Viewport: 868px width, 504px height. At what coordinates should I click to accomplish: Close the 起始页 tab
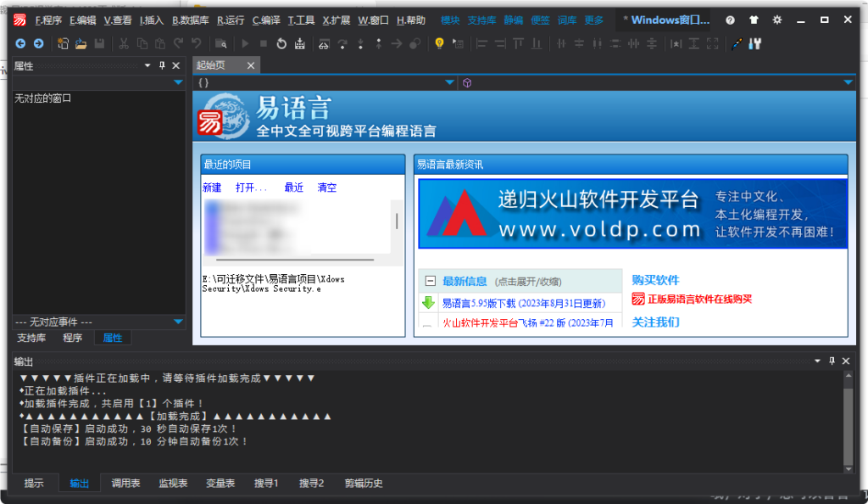tap(251, 65)
